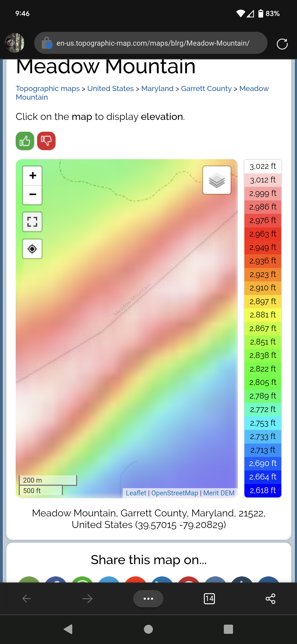
Task: Click the red thumbs down button
Action: tap(46, 141)
